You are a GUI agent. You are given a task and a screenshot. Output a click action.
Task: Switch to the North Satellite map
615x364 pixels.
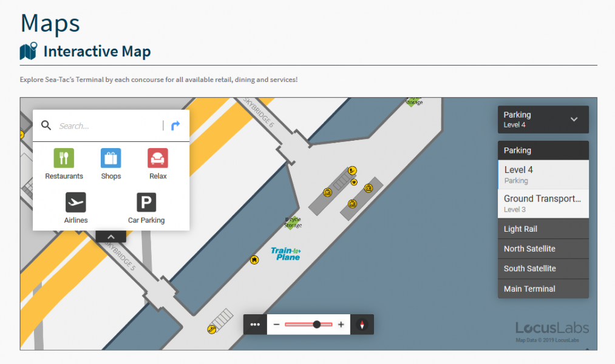(x=542, y=248)
